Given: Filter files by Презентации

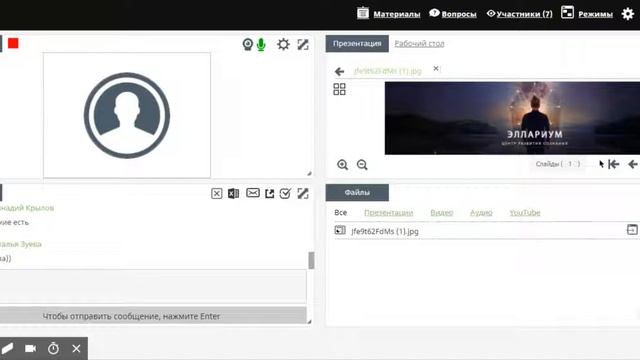Looking at the screenshot, I should click(389, 213).
